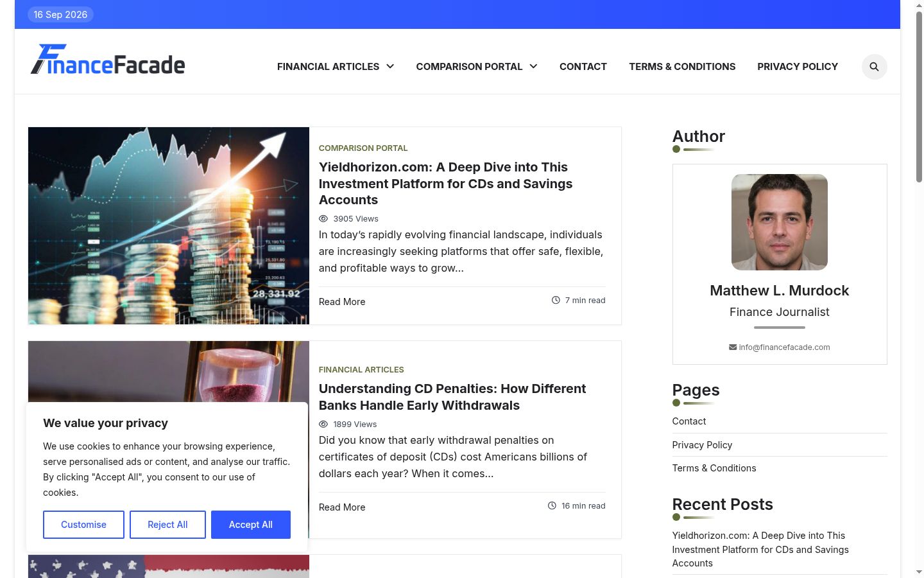Open the Financial Articles menu
The height and width of the screenshot is (578, 924).
[328, 67]
